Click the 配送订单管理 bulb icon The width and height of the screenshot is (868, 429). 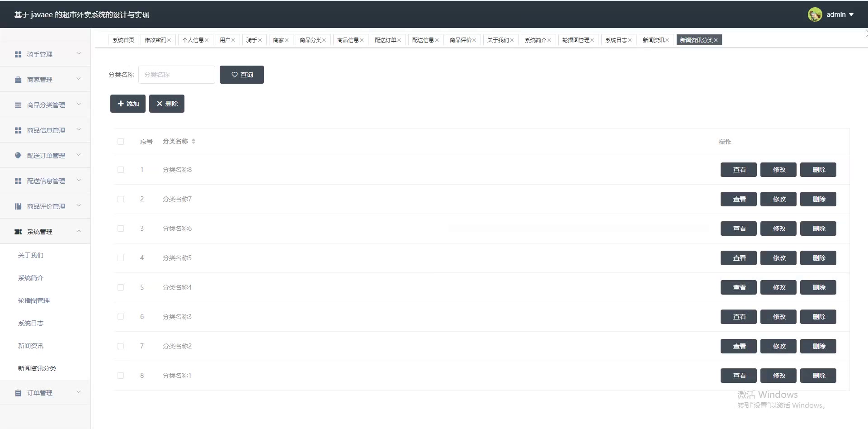point(18,156)
